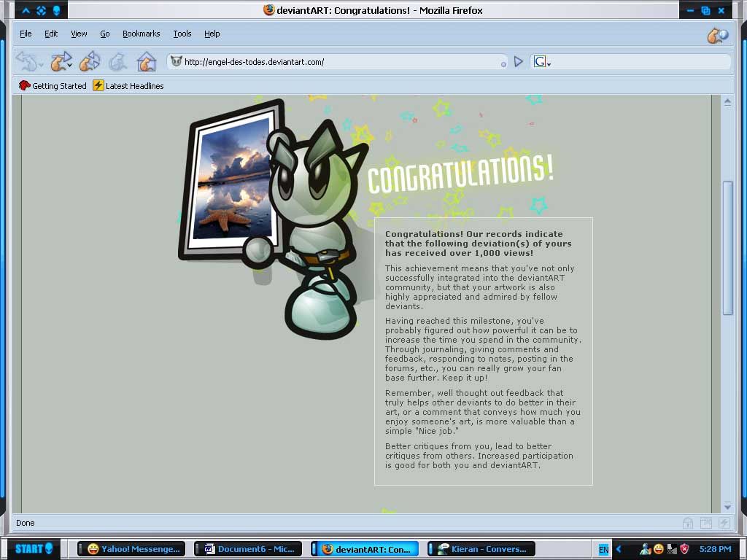Click the Firefox throbber activity icon

pyautogui.click(x=718, y=35)
